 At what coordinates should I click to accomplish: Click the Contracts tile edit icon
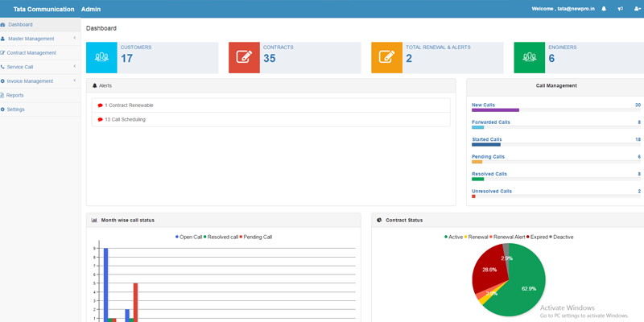(x=244, y=58)
